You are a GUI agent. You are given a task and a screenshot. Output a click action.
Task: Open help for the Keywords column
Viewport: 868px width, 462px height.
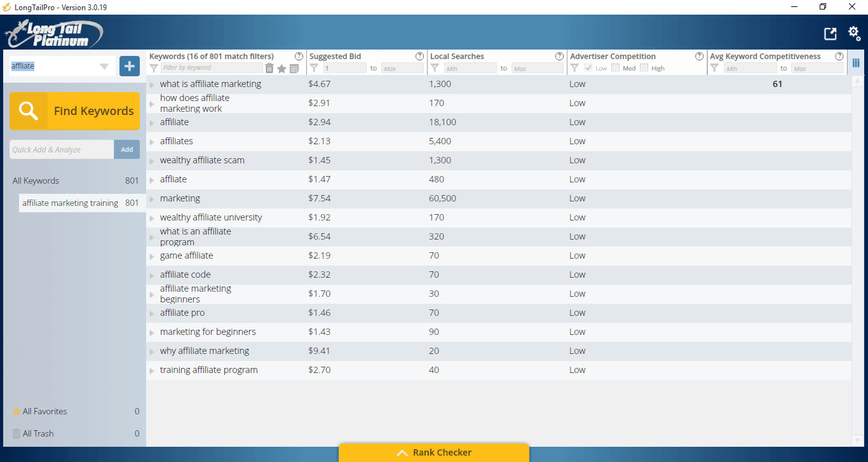(x=299, y=56)
